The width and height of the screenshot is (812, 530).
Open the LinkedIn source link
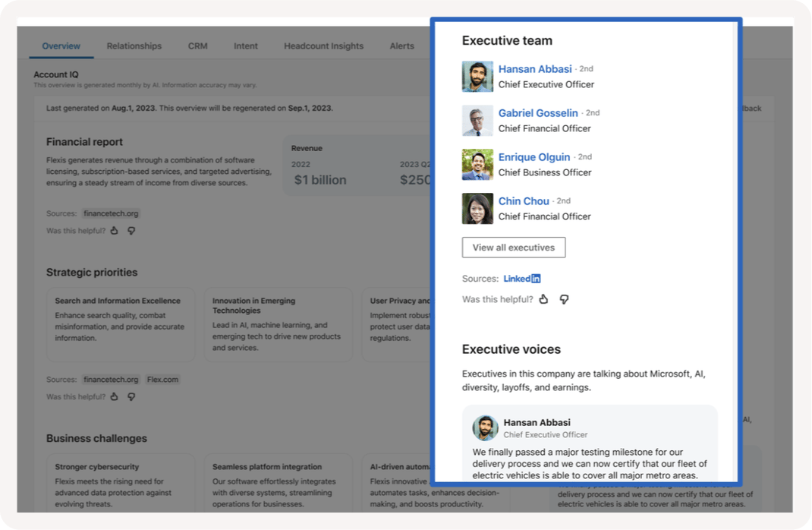click(522, 279)
